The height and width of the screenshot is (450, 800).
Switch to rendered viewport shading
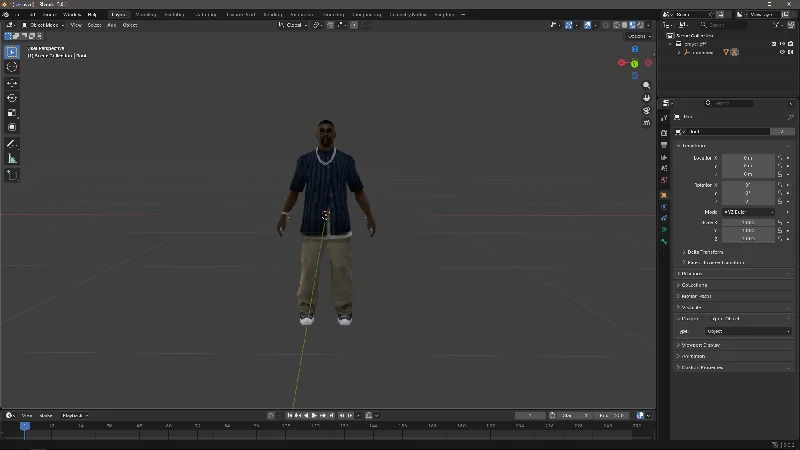click(641, 25)
